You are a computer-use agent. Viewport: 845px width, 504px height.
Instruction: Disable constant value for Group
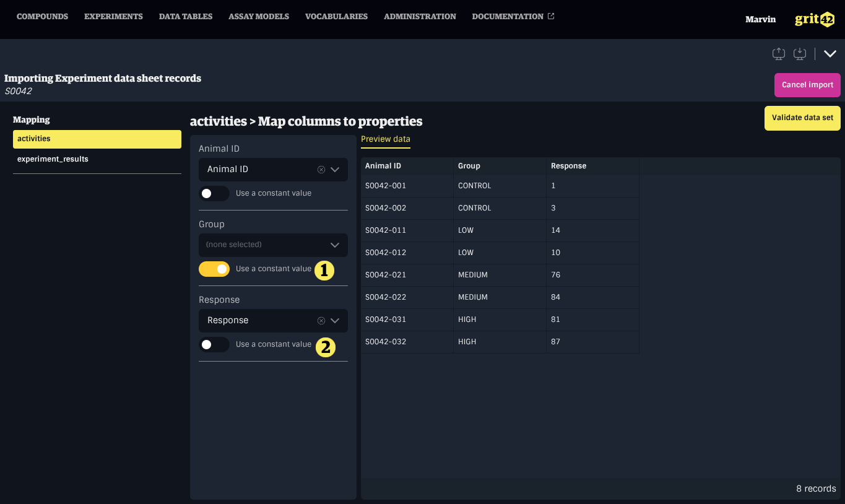point(214,269)
